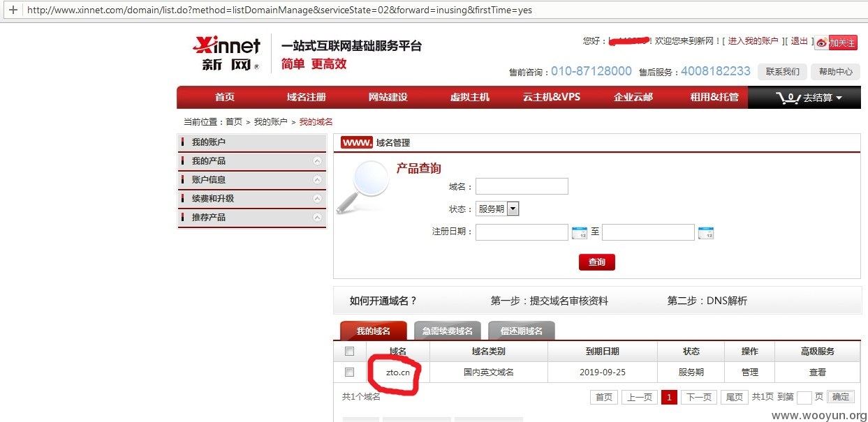Switch to 偿还期域名 tab
Image resolution: width=868 pixels, height=422 pixels.
pyautogui.click(x=522, y=331)
